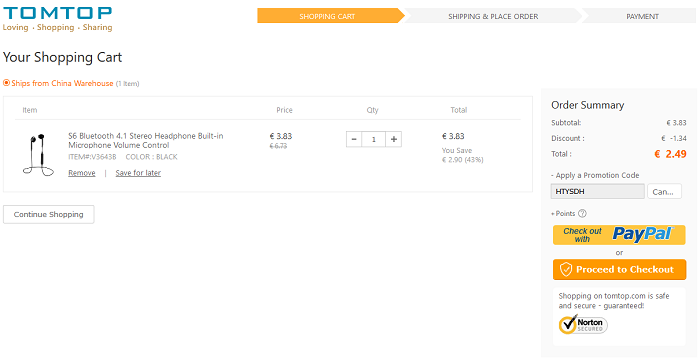
Task: Click the ITEM#:V3643B text
Action: (92, 157)
